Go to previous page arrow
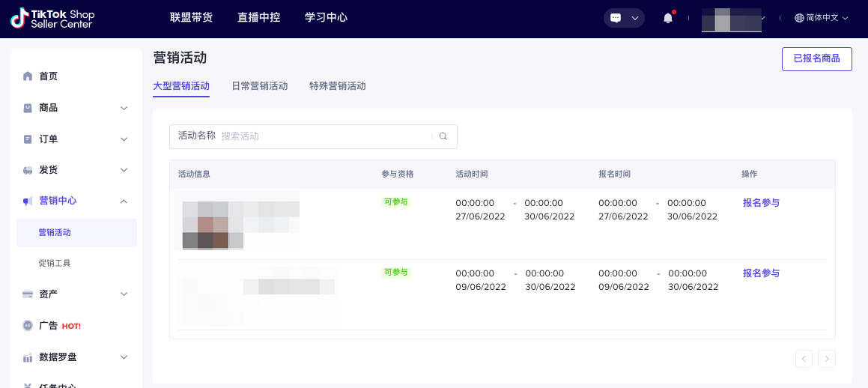The height and width of the screenshot is (388, 868). click(x=804, y=359)
